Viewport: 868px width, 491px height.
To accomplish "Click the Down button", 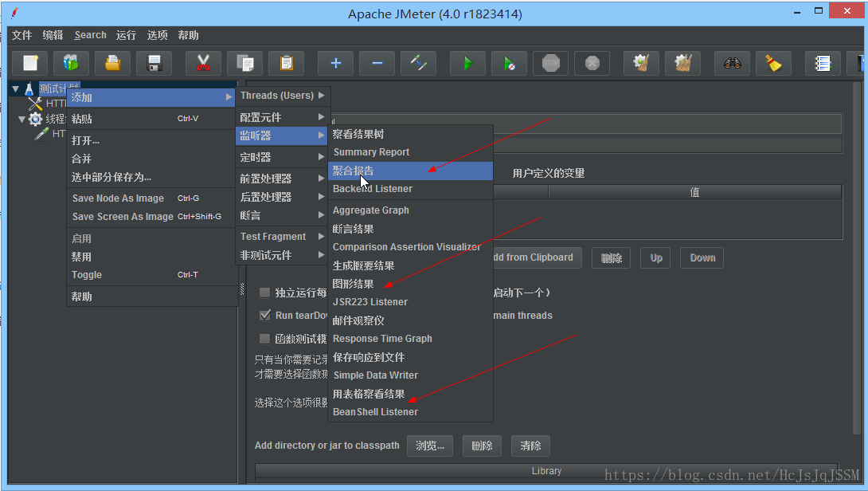I will click(702, 257).
